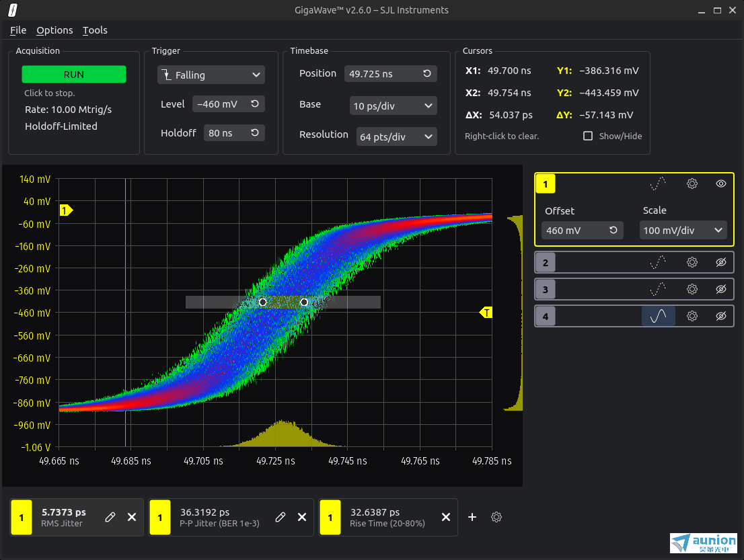Open channel 1 Scale 100 mV/div dropdown
This screenshot has width=744, height=560.
pos(683,231)
